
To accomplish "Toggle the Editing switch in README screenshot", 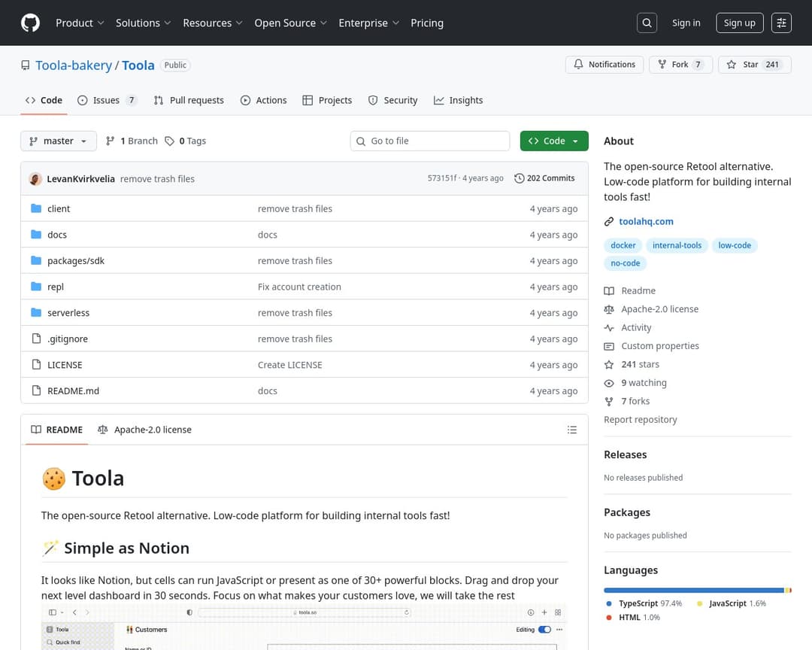I will (544, 630).
